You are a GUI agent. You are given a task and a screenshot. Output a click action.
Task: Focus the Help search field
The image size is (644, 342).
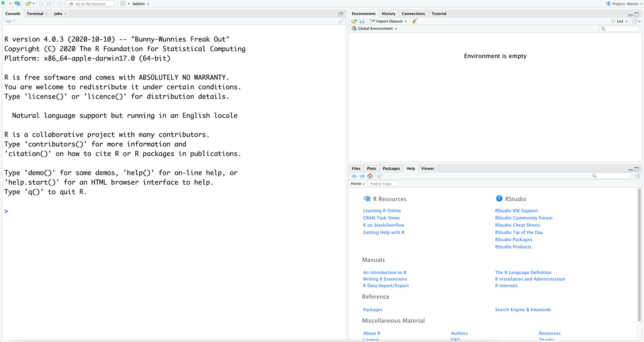[x=610, y=176]
